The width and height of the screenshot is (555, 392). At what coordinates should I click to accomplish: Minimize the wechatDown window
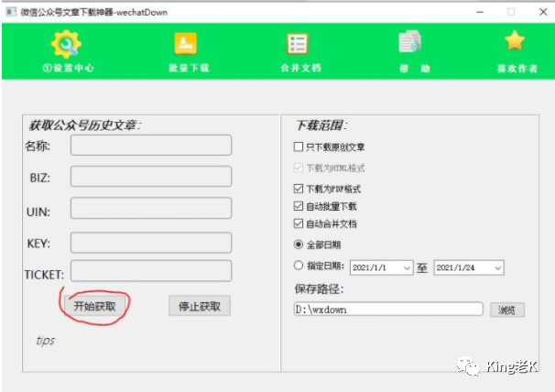point(480,12)
